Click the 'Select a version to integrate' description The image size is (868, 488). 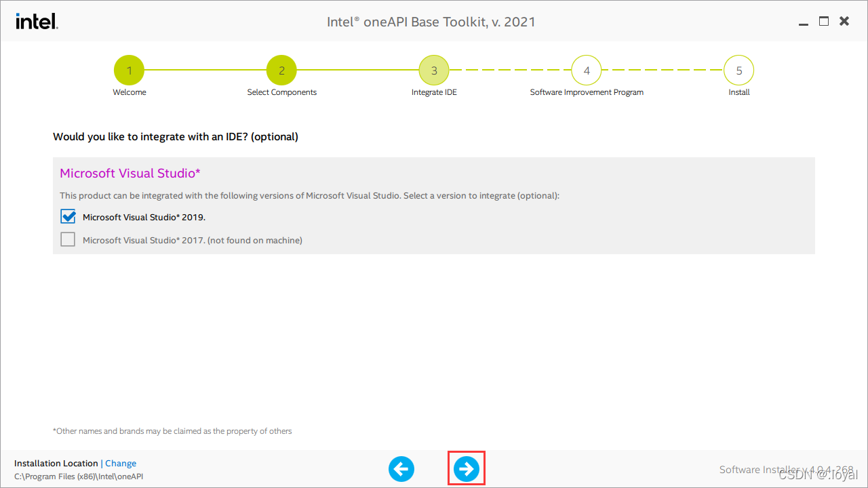(310, 196)
